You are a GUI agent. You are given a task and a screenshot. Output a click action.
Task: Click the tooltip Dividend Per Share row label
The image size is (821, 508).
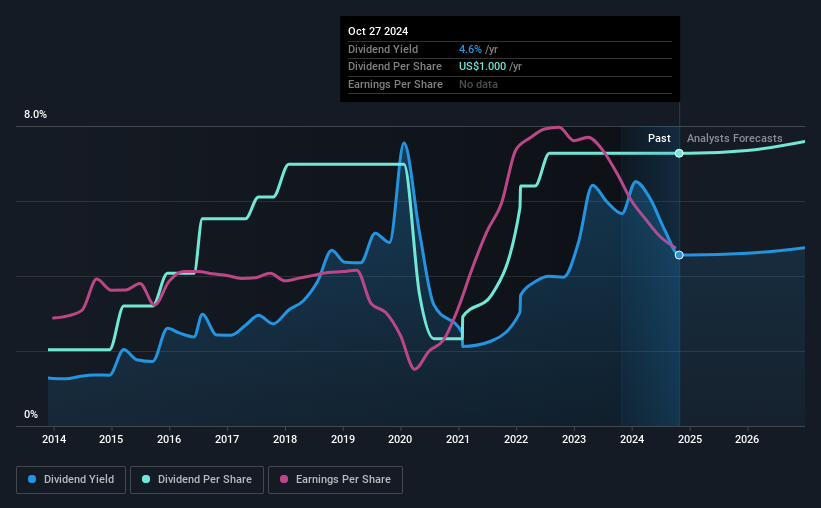[x=395, y=67]
